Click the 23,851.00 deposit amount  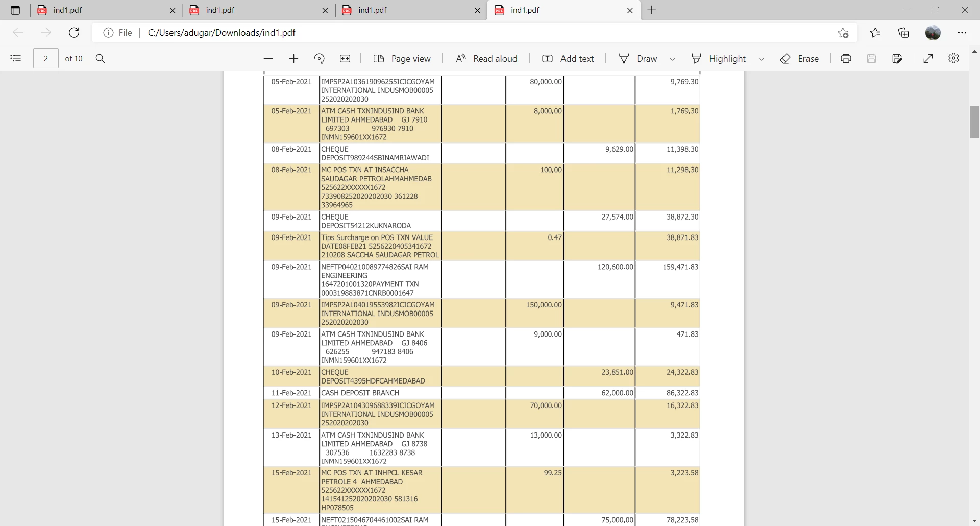click(x=618, y=373)
